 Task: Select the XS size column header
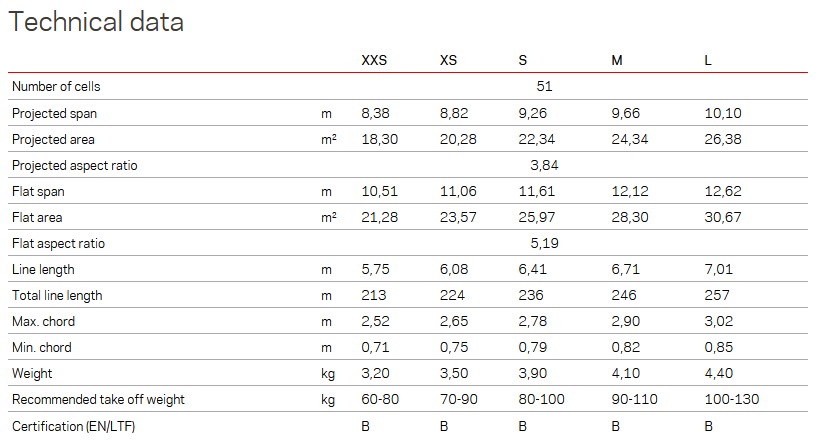(x=448, y=60)
